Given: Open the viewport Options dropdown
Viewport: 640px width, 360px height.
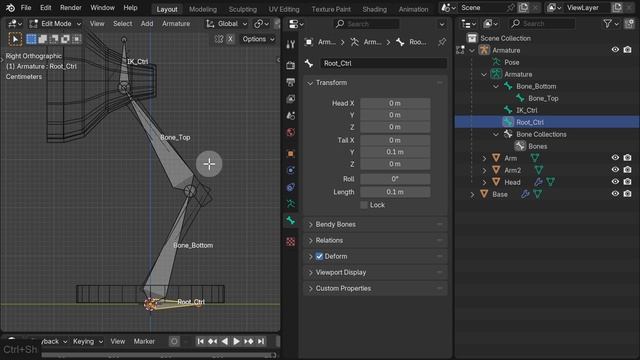Looking at the screenshot, I should click(258, 39).
